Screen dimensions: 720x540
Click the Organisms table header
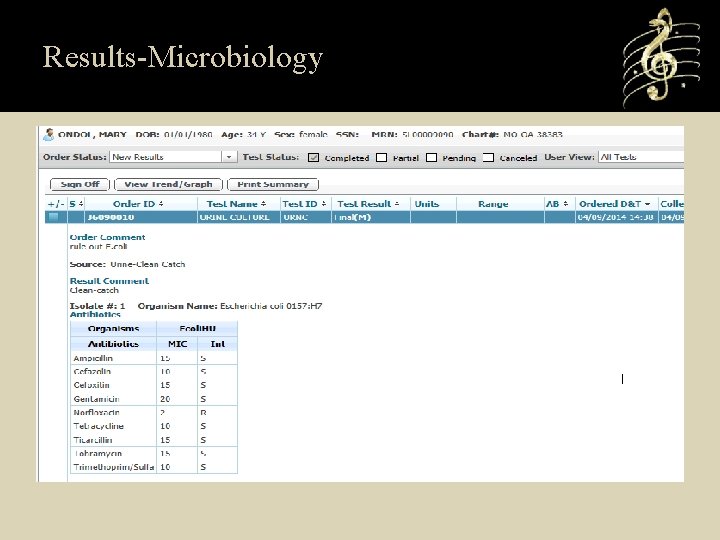pos(113,328)
